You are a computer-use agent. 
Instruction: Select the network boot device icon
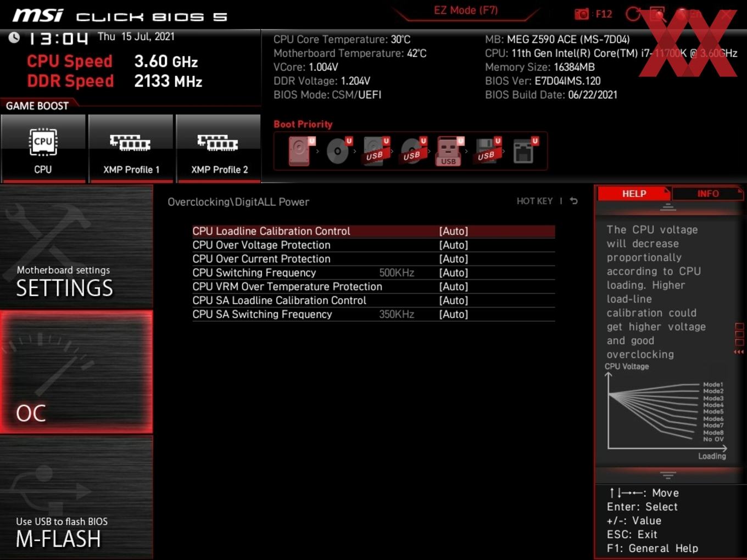pos(525,150)
